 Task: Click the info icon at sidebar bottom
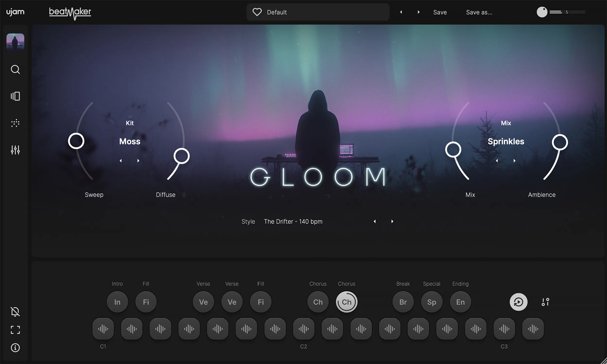click(x=15, y=348)
